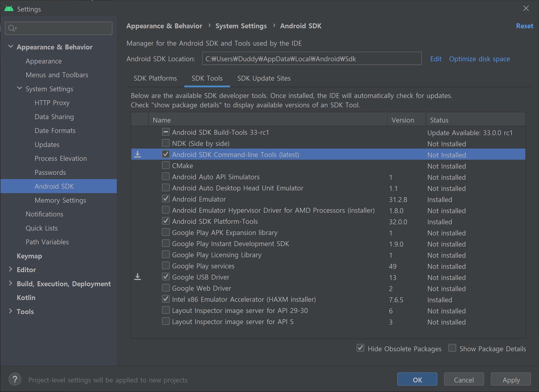Close the Settings dialog with X
The height and width of the screenshot is (392, 539).
[x=526, y=8]
